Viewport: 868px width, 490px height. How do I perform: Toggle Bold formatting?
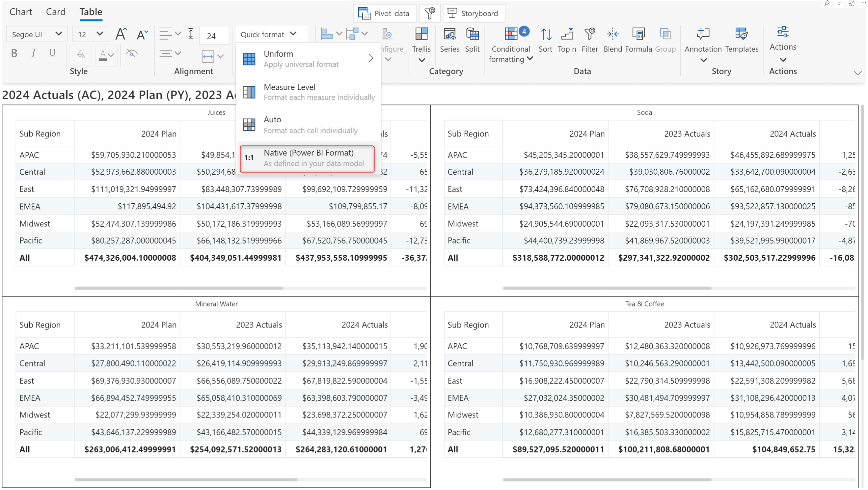[x=14, y=53]
